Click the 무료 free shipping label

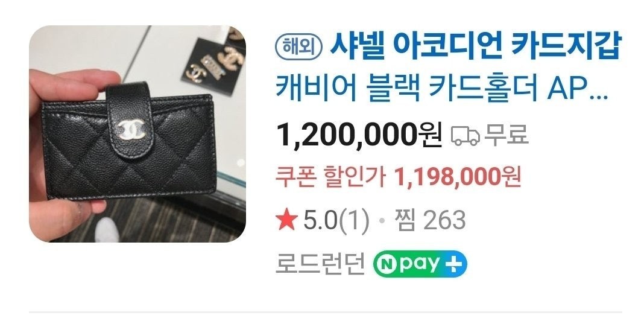(506, 135)
